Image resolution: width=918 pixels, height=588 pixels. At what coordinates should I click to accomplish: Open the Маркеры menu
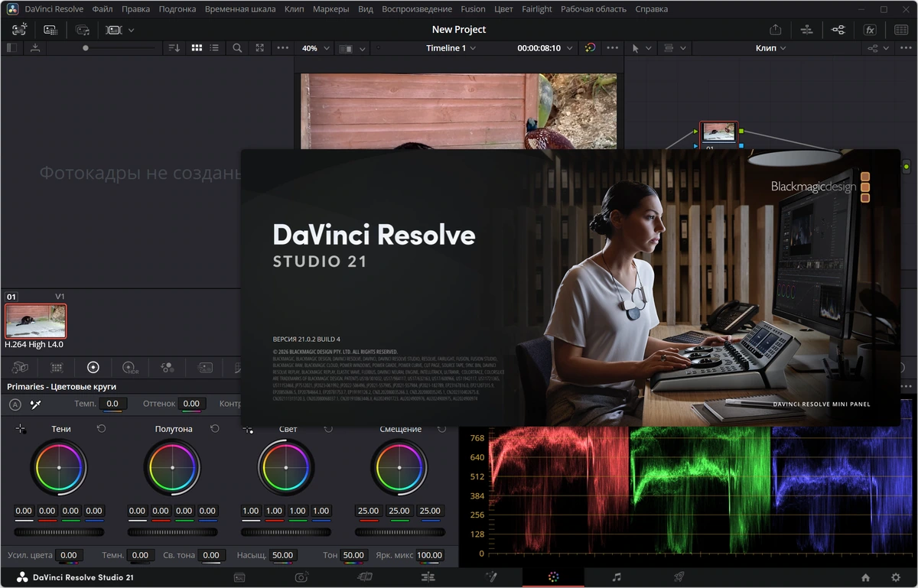[x=330, y=9]
